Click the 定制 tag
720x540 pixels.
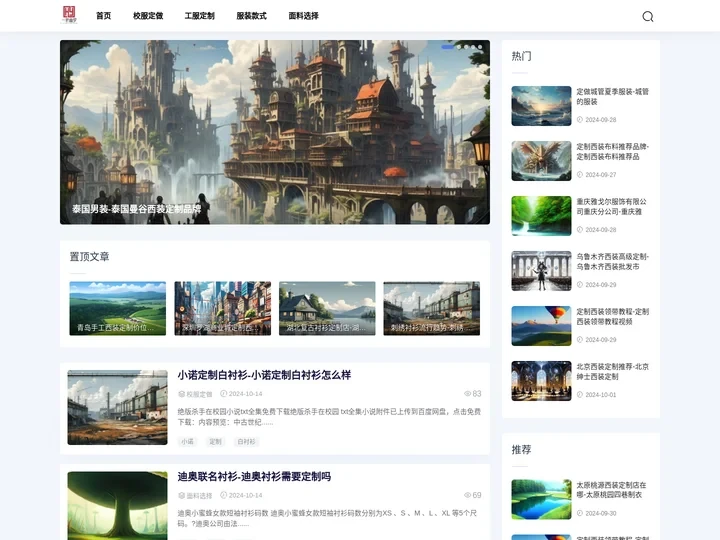click(x=215, y=442)
